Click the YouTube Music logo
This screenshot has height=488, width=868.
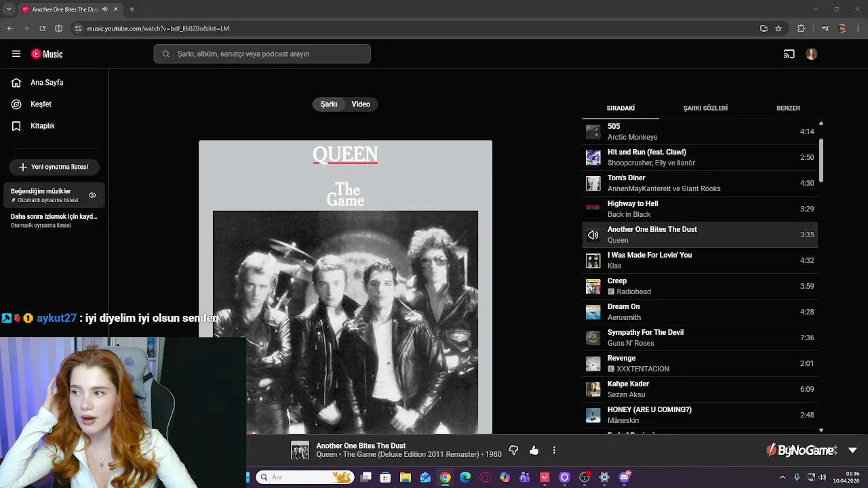coord(47,54)
